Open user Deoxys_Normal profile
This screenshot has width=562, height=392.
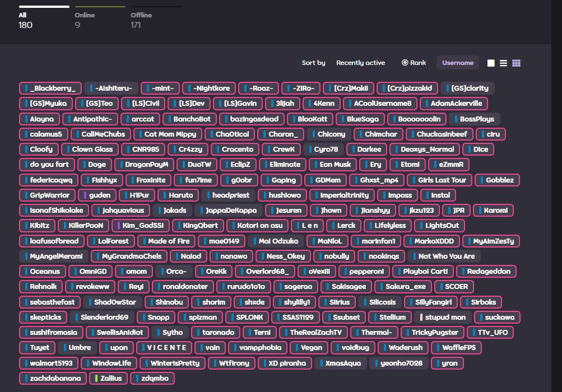pyautogui.click(x=425, y=150)
